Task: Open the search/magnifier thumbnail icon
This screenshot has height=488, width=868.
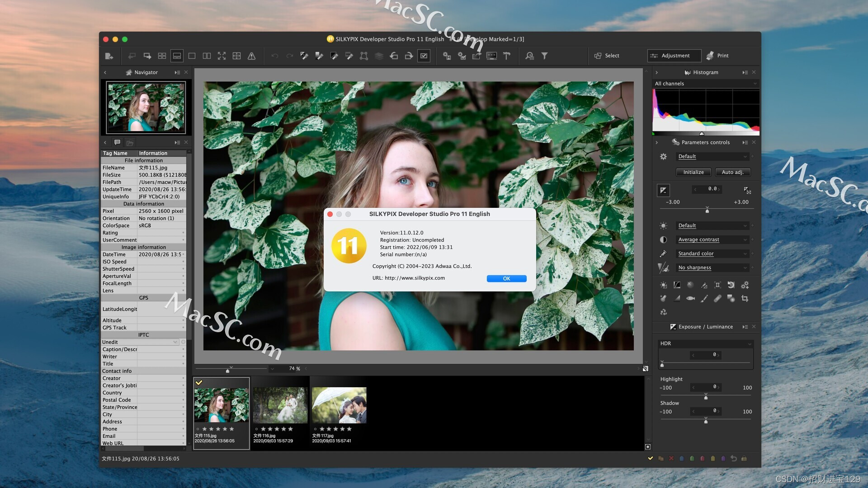Action: point(529,56)
